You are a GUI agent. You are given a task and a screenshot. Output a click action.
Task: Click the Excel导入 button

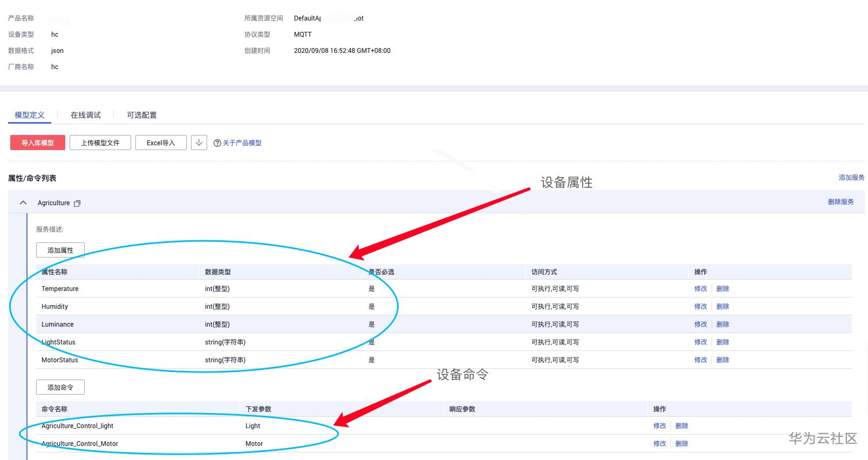[161, 143]
